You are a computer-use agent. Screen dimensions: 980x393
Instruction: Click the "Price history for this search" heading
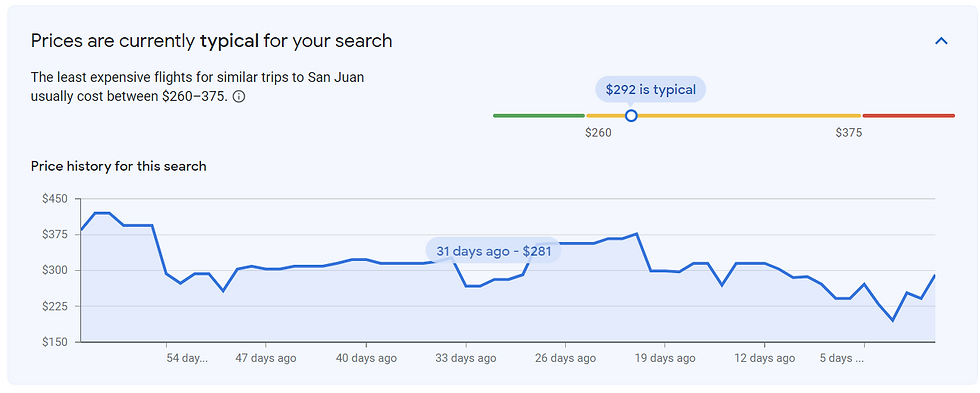118,166
